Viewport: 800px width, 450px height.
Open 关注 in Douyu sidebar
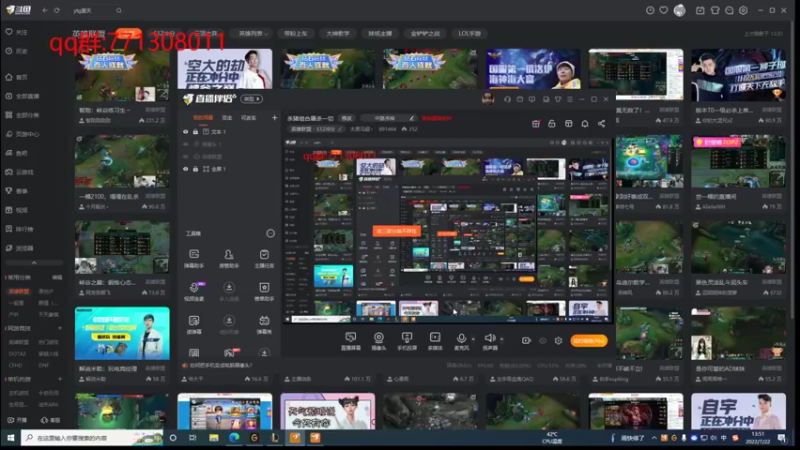tap(17, 32)
